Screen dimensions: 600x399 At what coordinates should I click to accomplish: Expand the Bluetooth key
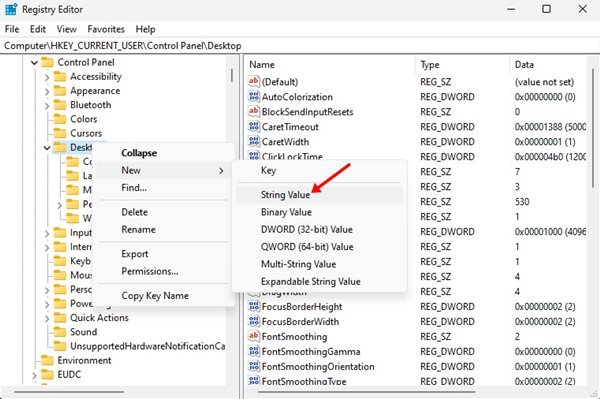point(47,106)
